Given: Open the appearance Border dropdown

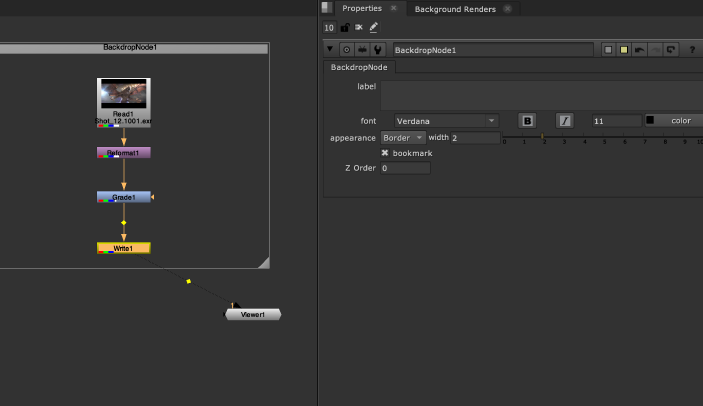Looking at the screenshot, I should tap(403, 138).
